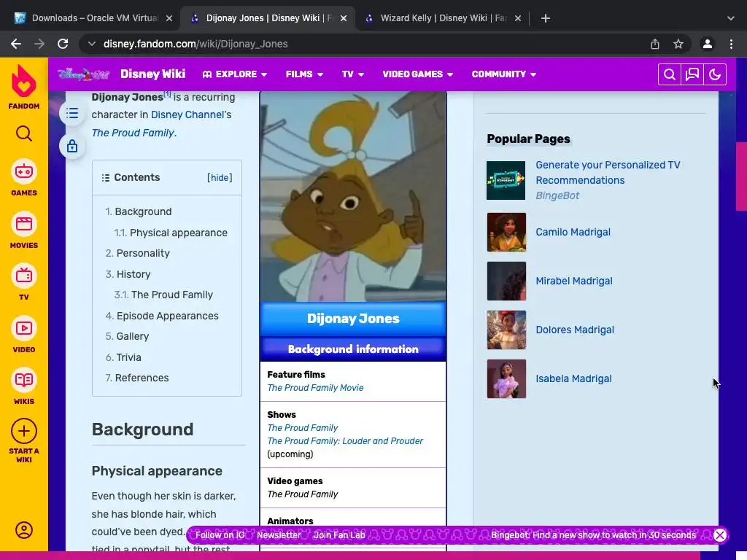This screenshot has height=560, width=747.
Task: Click the Disney Wiki title link
Action: (x=153, y=74)
